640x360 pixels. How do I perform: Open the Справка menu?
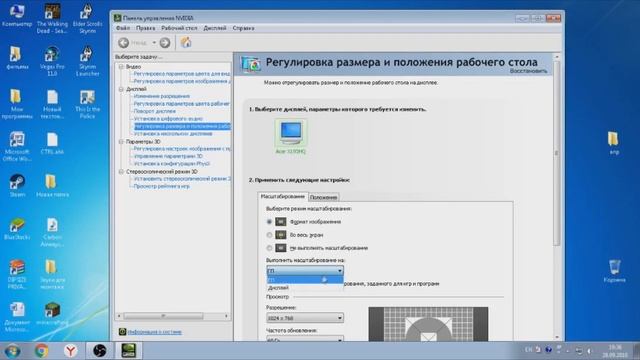click(244, 28)
